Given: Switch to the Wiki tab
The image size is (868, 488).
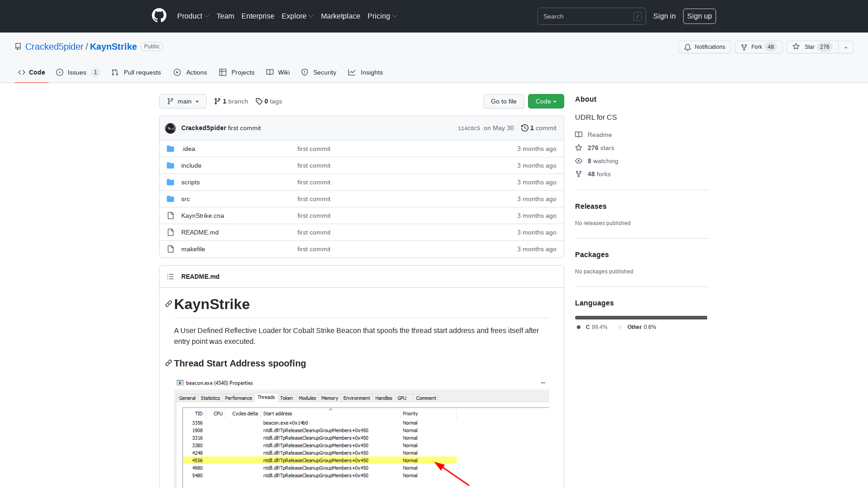Looking at the screenshot, I should coord(278,72).
